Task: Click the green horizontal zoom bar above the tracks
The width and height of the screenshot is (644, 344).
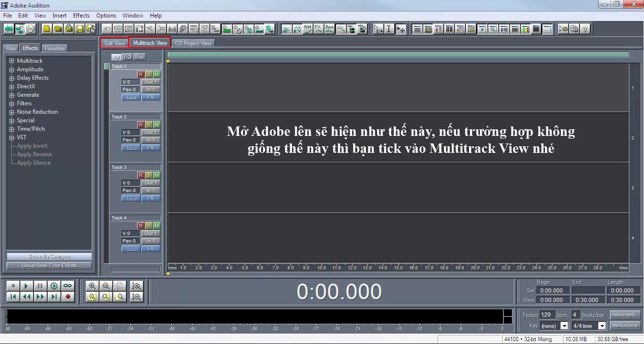Action: pos(398,55)
